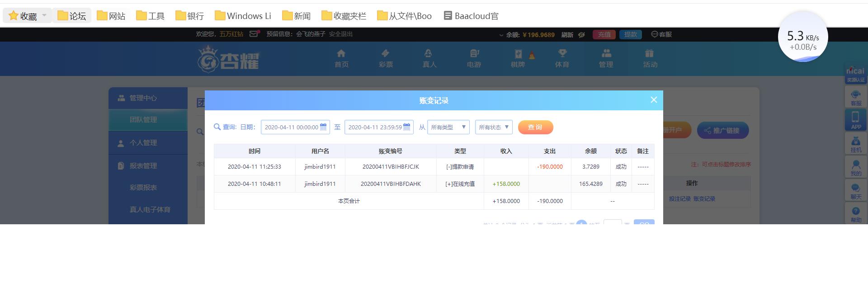
Task: Select 真人电子体育 in the left sidebar
Action: click(150, 210)
